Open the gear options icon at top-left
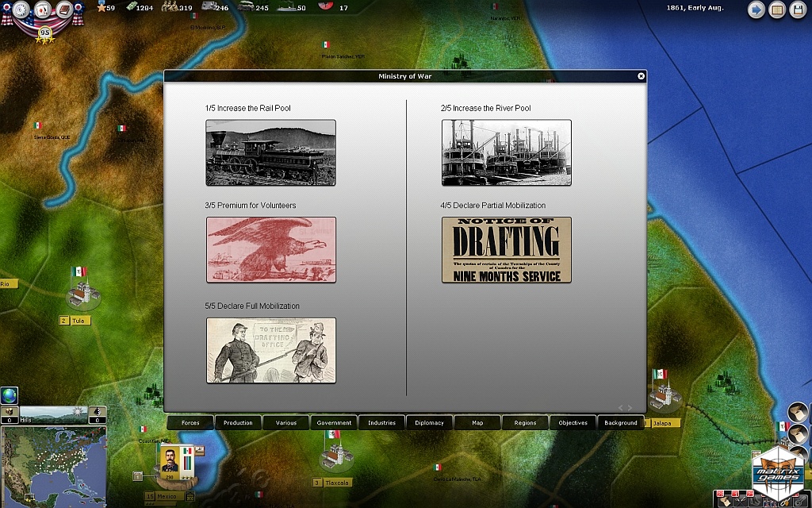The height and width of the screenshot is (508, 812). pos(21,10)
